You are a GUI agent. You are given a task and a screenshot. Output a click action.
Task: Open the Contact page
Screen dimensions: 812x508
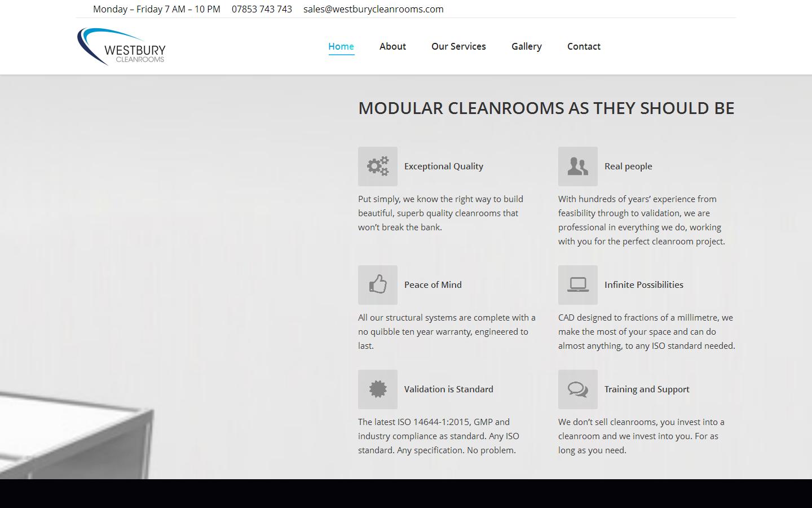click(x=584, y=46)
